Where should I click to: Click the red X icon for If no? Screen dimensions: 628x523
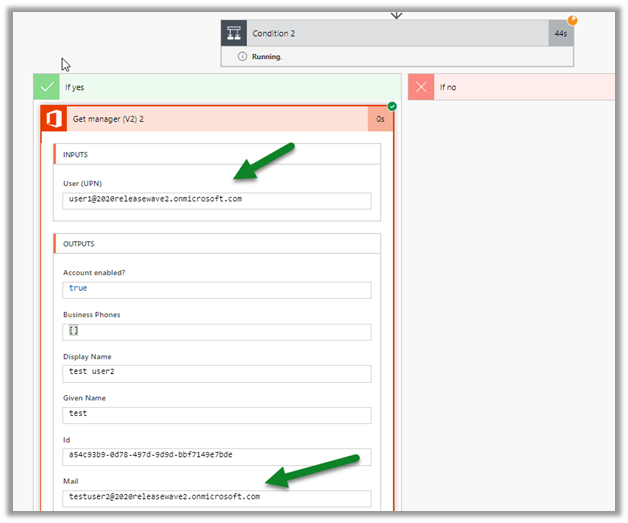tap(421, 87)
